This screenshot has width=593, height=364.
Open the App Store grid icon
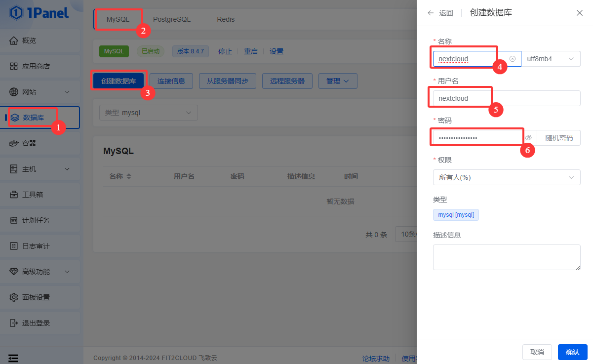click(14, 66)
